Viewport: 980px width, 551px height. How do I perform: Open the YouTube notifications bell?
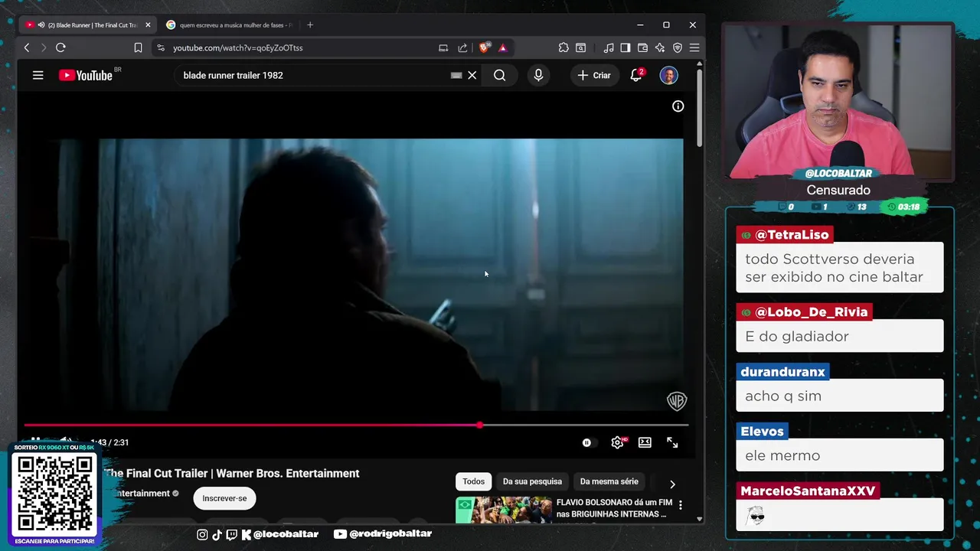click(x=635, y=75)
